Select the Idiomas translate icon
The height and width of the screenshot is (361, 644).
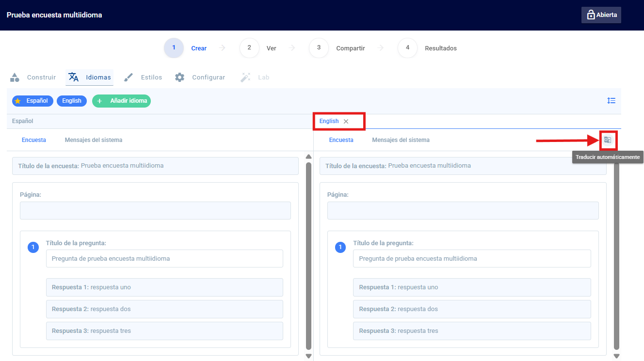tap(74, 77)
